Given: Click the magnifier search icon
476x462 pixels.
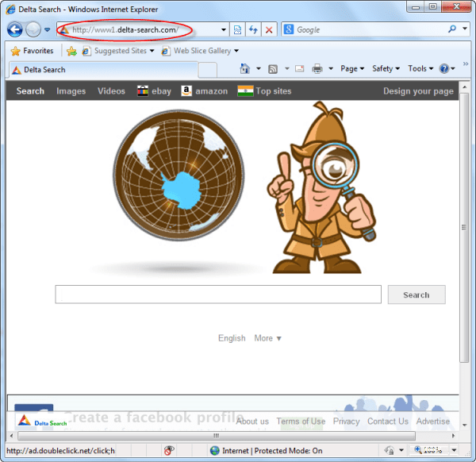Looking at the screenshot, I should (452, 29).
